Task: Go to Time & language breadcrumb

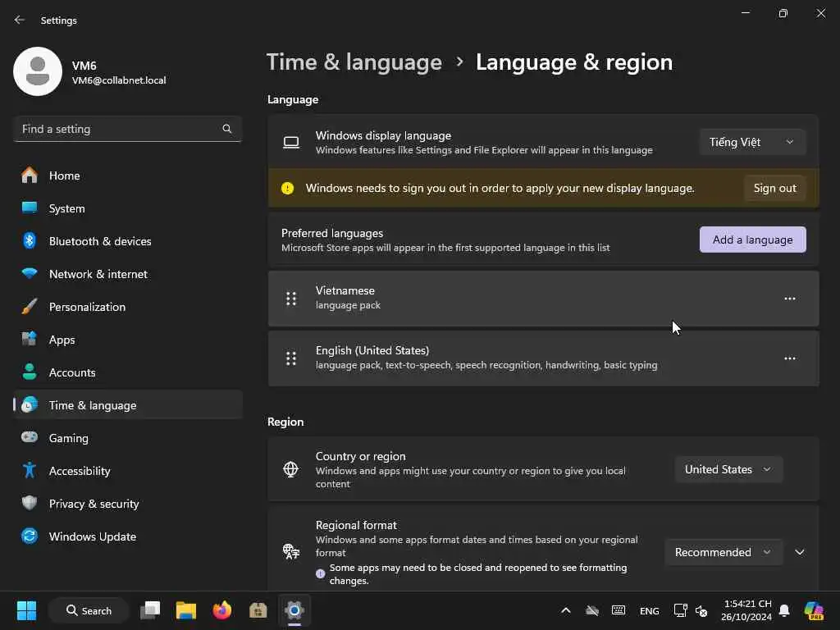Action: point(354,62)
